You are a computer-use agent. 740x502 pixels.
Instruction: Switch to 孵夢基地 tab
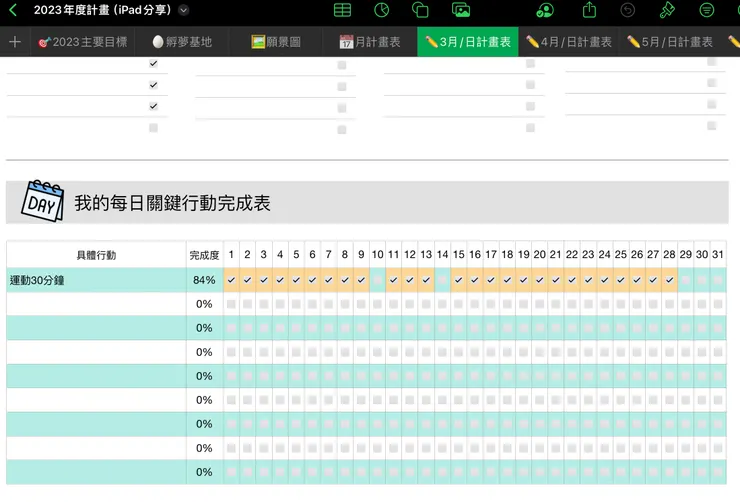tap(182, 42)
